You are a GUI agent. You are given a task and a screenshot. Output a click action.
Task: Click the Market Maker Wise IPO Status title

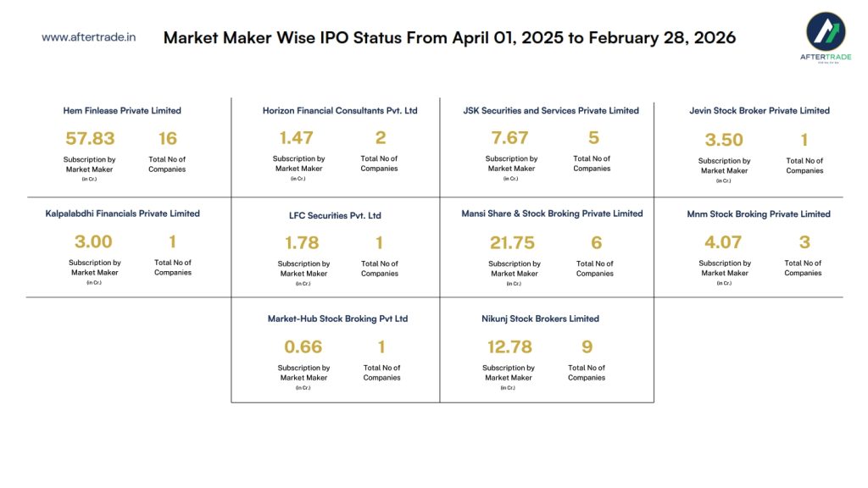[449, 38]
